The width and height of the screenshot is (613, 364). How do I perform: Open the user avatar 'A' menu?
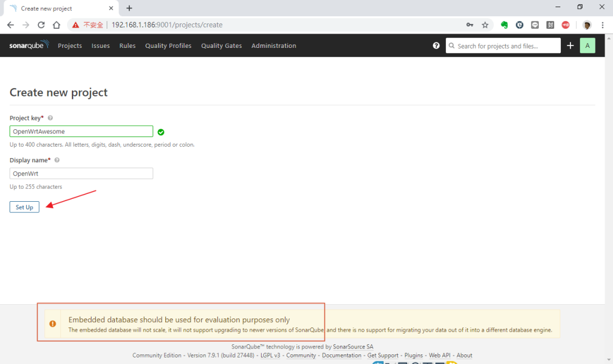click(587, 45)
